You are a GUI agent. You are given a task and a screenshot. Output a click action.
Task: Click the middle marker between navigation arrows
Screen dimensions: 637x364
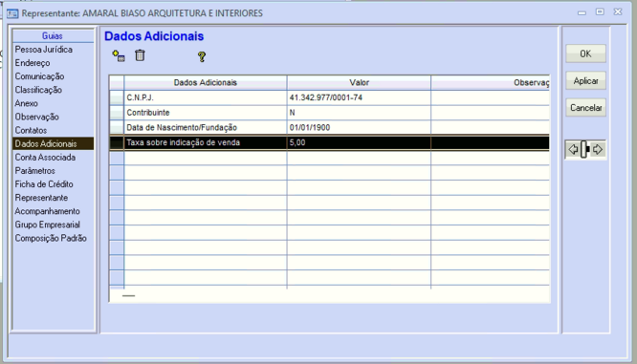coord(585,149)
